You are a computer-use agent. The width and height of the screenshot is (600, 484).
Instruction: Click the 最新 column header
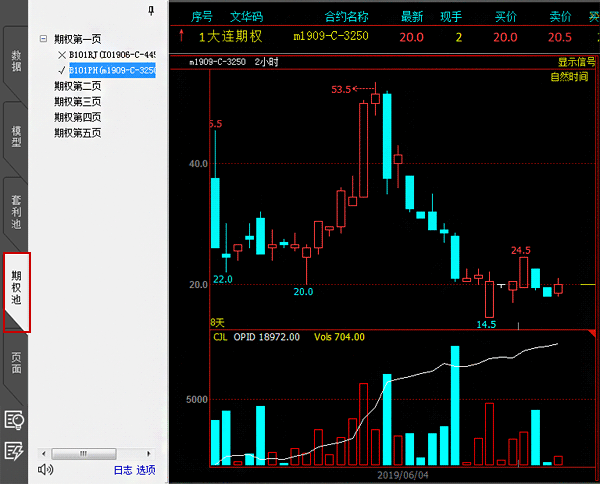coord(412,16)
